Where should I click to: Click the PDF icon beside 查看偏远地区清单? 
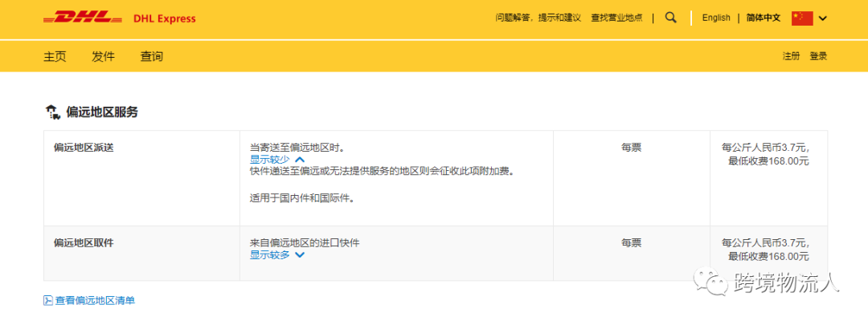(x=48, y=301)
